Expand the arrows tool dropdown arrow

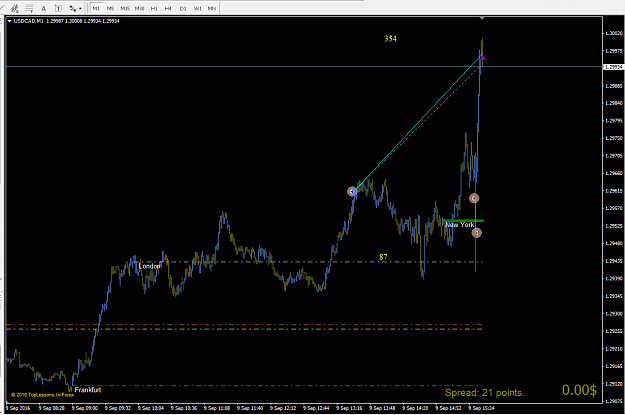[81, 8]
